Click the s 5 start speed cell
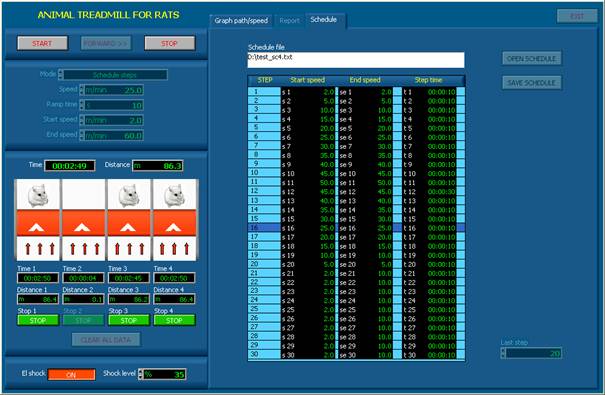The image size is (605, 395). tap(308, 128)
